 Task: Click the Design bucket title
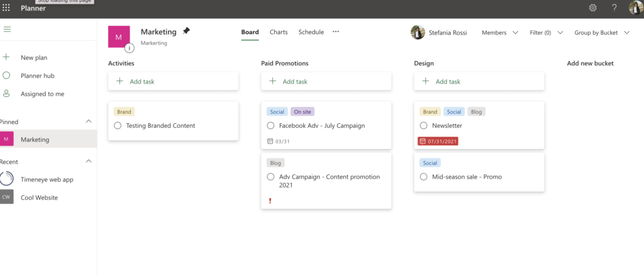pyautogui.click(x=424, y=64)
